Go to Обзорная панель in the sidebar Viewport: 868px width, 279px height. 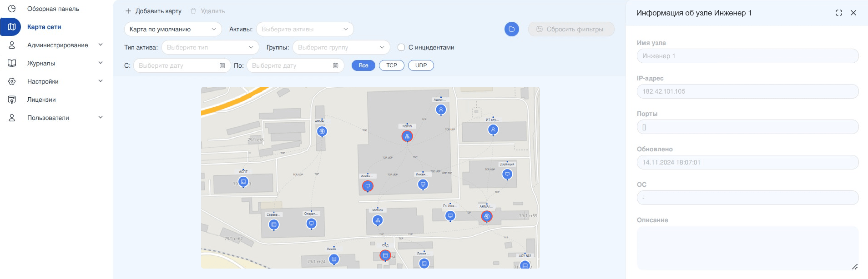[x=53, y=9]
